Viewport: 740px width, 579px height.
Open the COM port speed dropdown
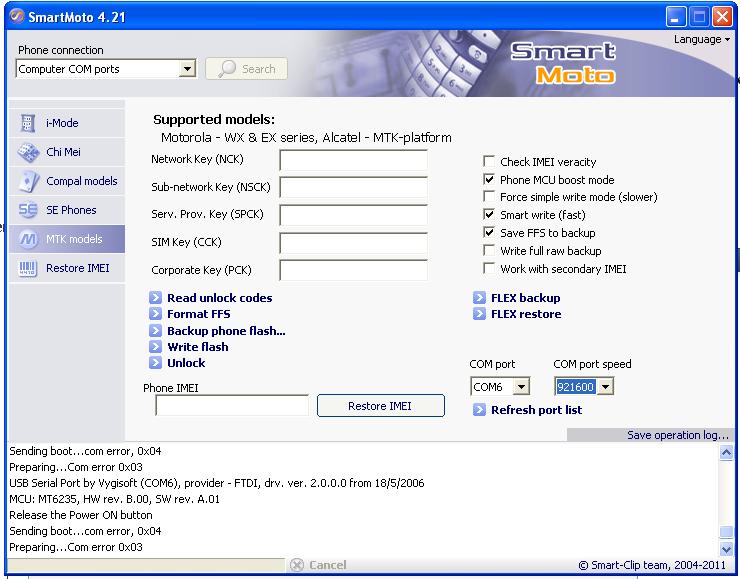coord(605,387)
